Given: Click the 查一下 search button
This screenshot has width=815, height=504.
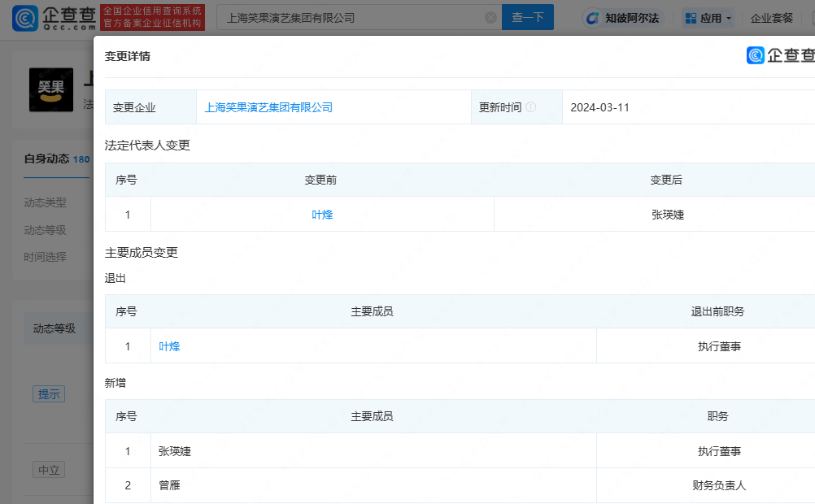Looking at the screenshot, I should click(x=528, y=17).
